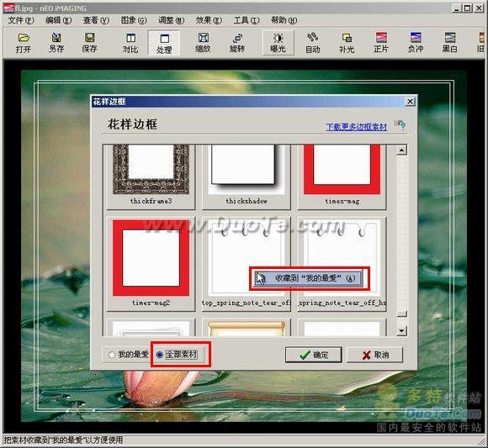
Task: Select the thickframe3 border thumbnail
Action: point(151,177)
